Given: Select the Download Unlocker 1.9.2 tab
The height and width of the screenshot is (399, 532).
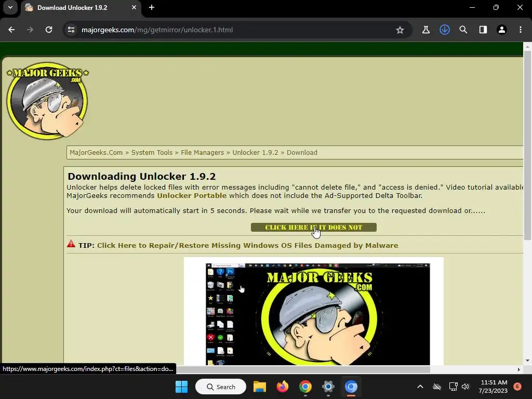Looking at the screenshot, I should coord(81,7).
